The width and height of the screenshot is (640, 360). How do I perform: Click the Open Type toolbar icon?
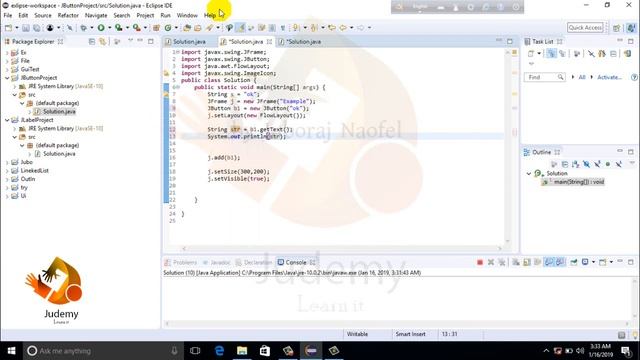point(187,28)
